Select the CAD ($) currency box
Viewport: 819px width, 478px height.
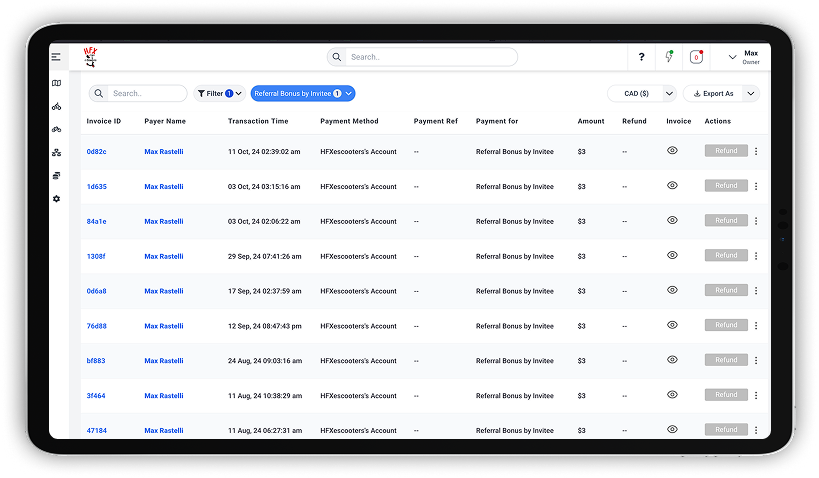(636, 94)
